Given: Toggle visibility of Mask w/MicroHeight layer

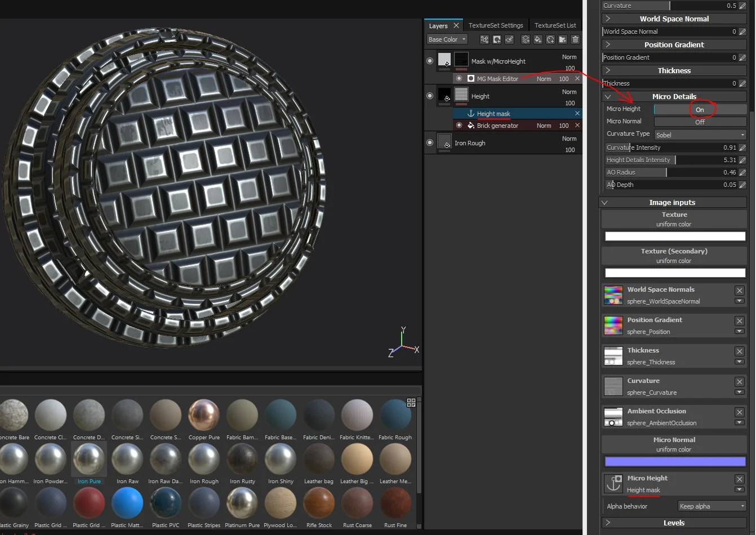Looking at the screenshot, I should pyautogui.click(x=430, y=61).
